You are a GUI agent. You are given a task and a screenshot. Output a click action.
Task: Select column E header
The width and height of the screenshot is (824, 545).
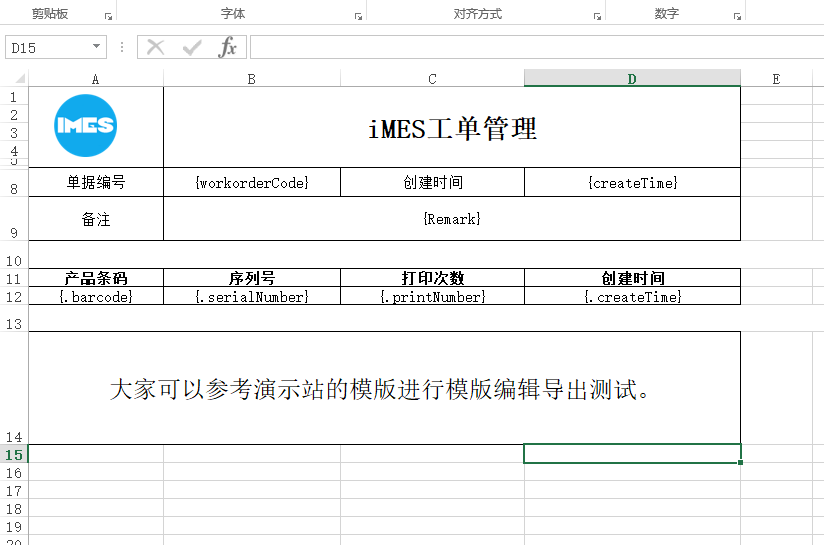coord(776,79)
